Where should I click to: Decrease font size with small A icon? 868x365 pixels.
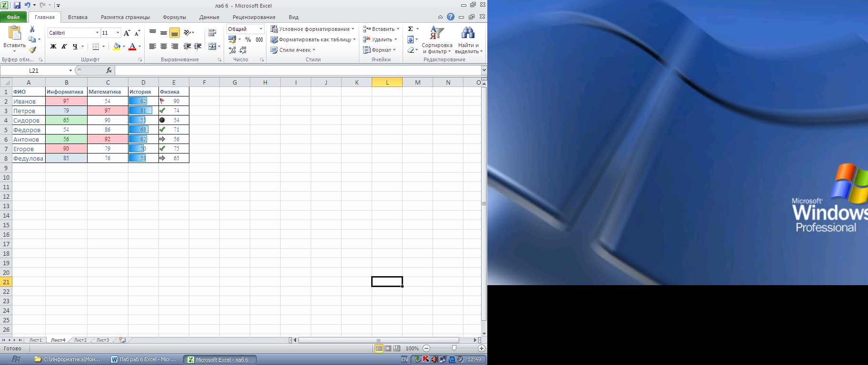(x=137, y=33)
